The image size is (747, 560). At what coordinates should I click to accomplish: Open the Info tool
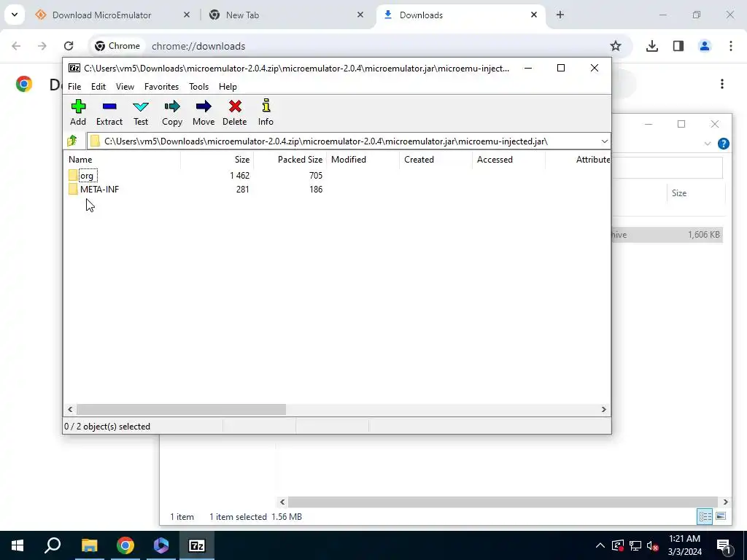266,112
